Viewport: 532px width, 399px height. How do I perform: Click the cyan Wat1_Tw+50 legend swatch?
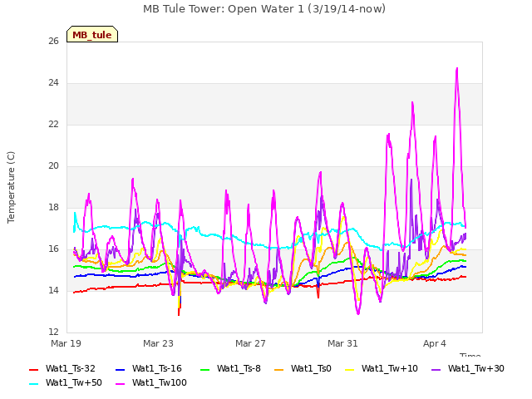click(33, 384)
